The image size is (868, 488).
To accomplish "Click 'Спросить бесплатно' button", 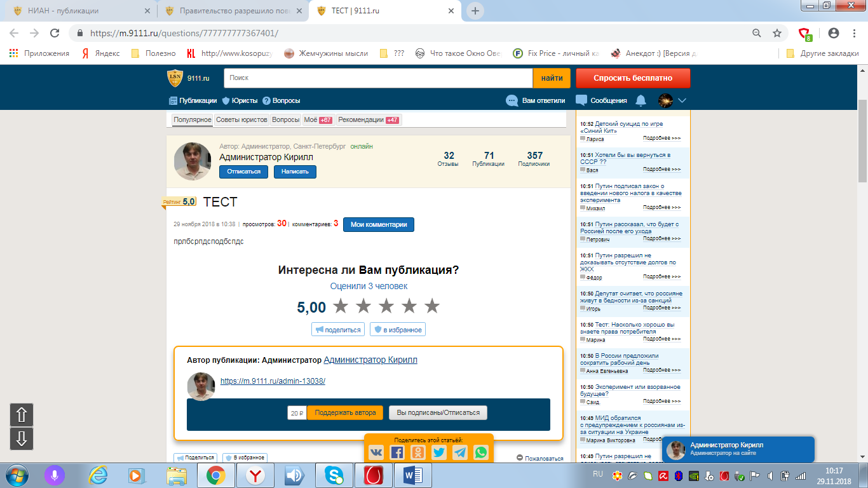I will tap(632, 78).
